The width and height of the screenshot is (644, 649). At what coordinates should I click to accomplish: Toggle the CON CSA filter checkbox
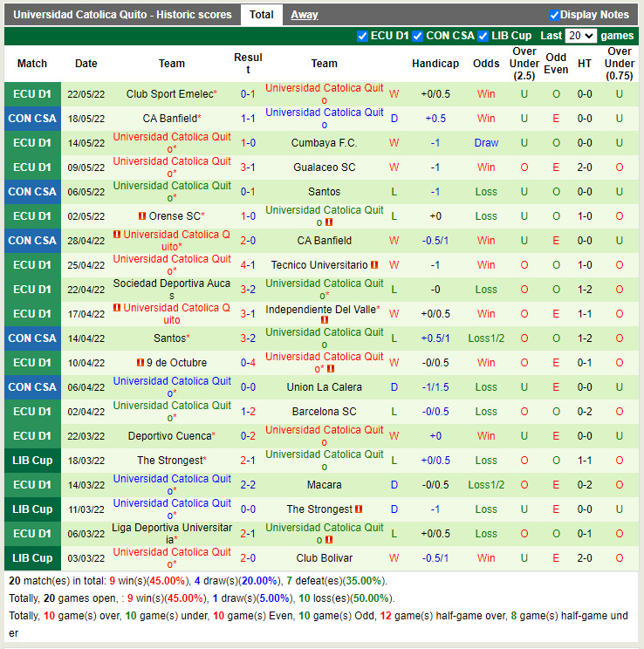click(418, 36)
